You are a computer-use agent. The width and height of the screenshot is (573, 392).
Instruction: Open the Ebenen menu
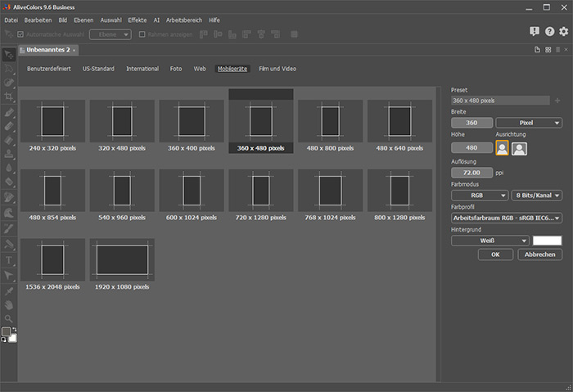(83, 20)
